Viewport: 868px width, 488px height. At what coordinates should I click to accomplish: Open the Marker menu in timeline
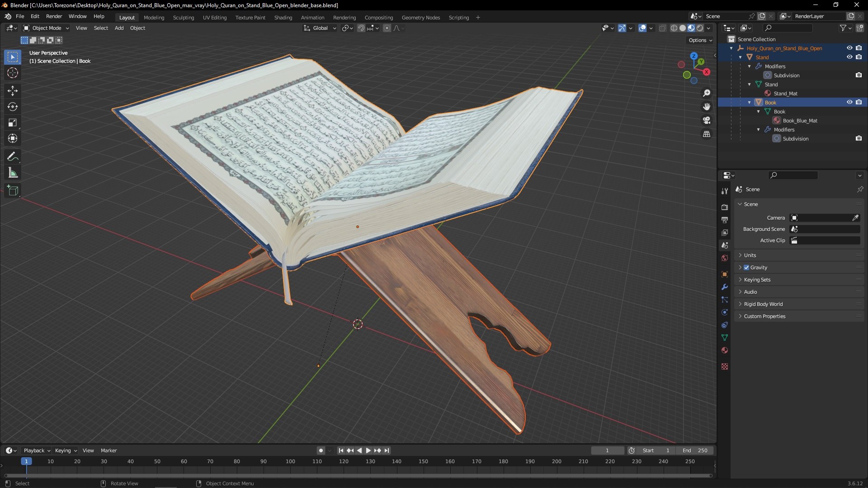[108, 450]
